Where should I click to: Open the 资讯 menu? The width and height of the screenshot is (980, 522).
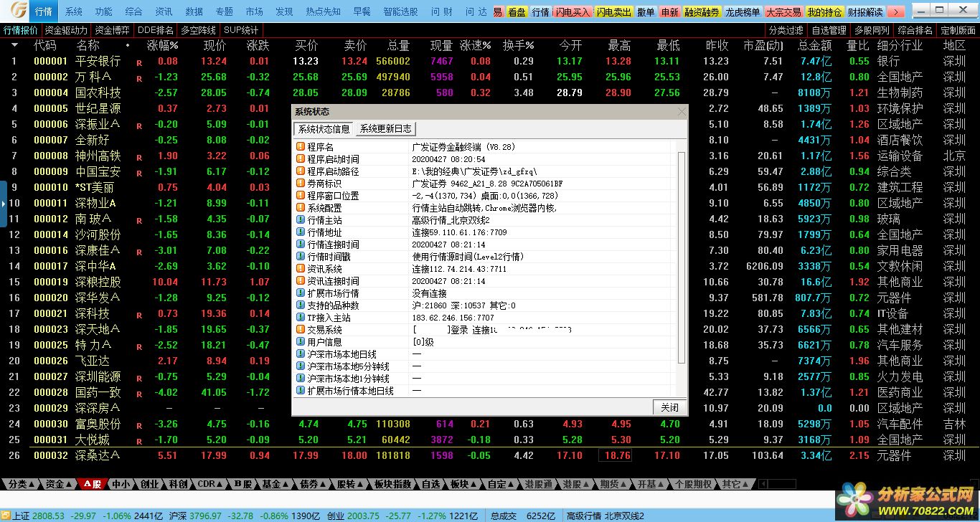pos(164,12)
